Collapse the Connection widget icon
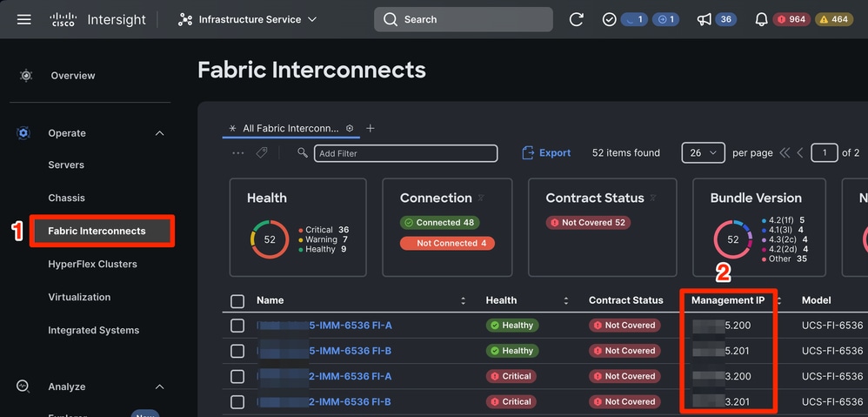Viewport: 868px width, 417px height. pyautogui.click(x=481, y=198)
